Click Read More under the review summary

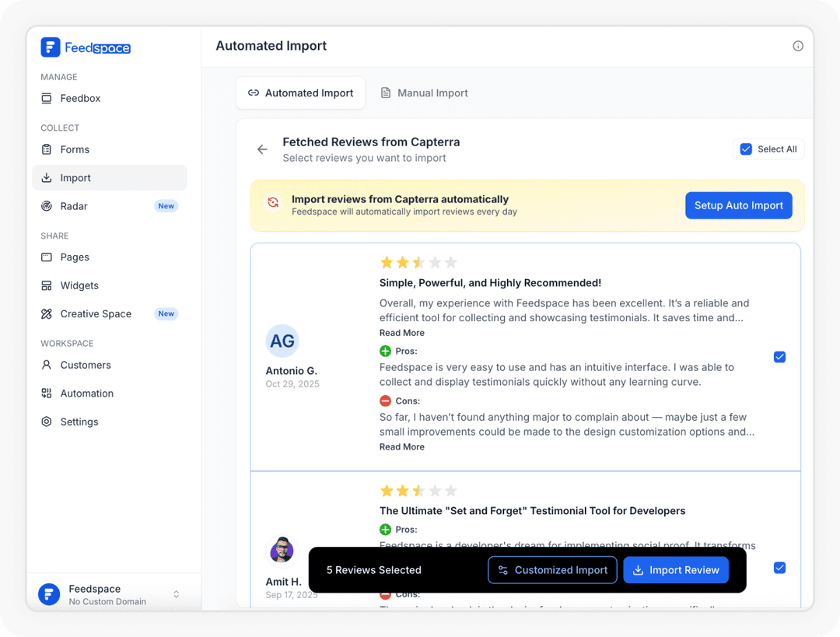pos(402,333)
